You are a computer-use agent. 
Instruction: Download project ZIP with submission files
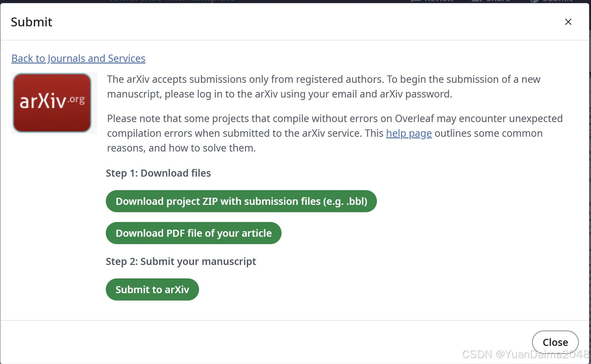point(241,201)
